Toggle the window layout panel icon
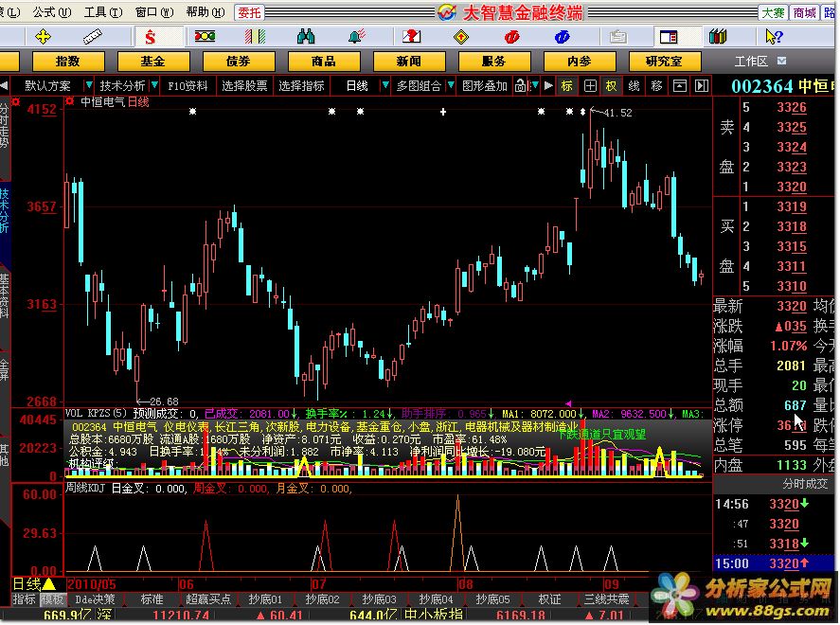Image resolution: width=840 pixels, height=625 pixels. click(x=669, y=37)
